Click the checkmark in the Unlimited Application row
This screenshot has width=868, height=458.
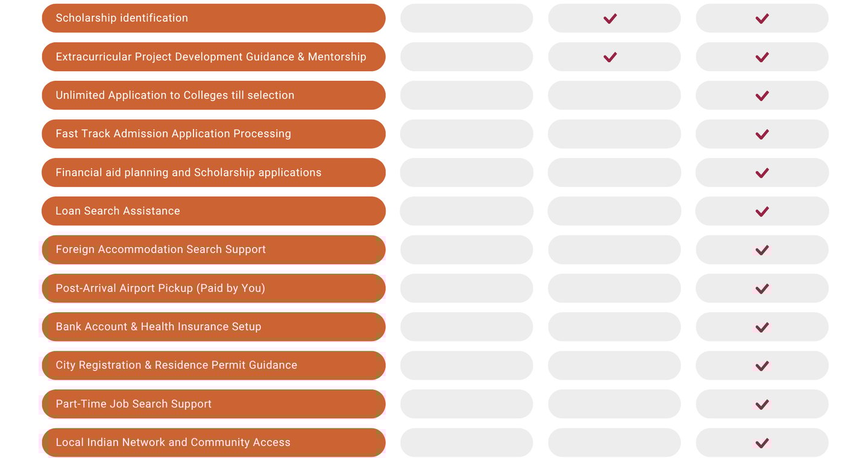click(762, 96)
